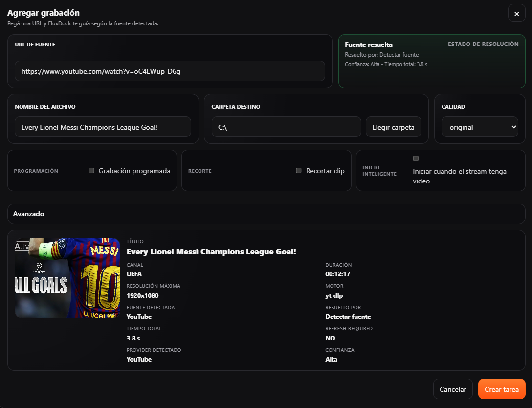Click the Detectar fuente value under Resuelto por
532x408 pixels.
[x=348, y=317]
